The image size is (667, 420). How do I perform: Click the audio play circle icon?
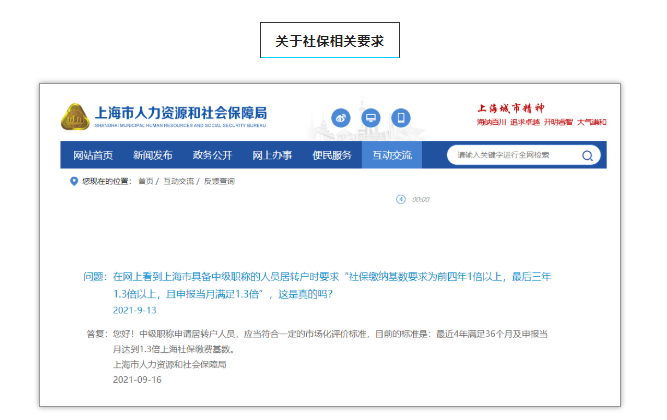point(401,199)
